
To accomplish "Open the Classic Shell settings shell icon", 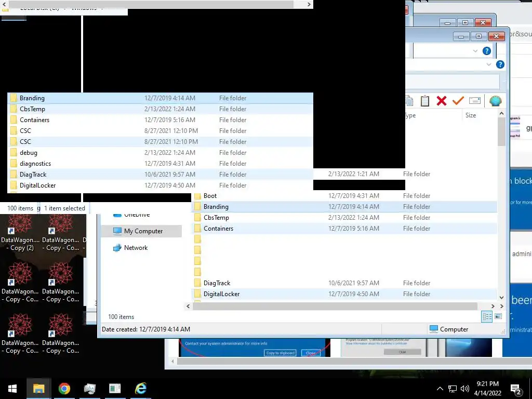I will click(x=495, y=101).
